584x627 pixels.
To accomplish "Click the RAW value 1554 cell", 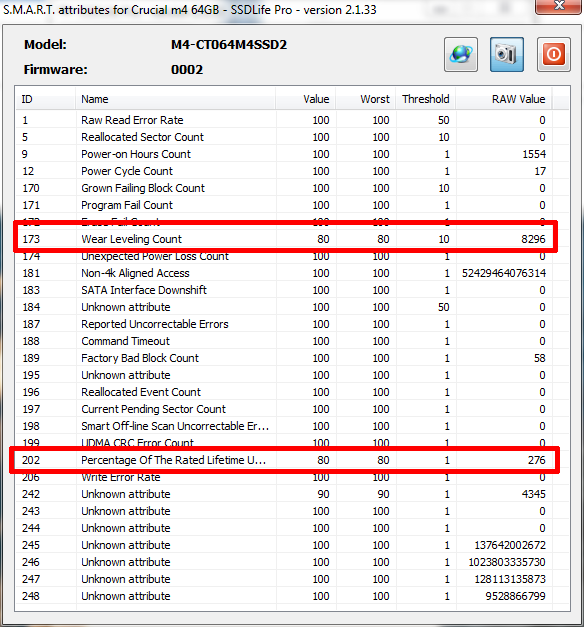I will pyautogui.click(x=534, y=154).
